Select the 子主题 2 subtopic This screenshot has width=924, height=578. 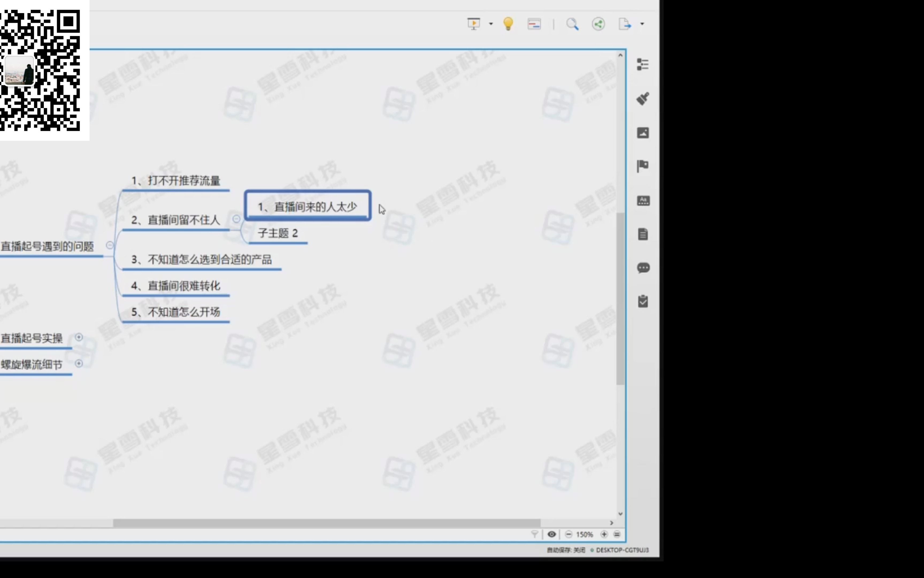point(278,234)
